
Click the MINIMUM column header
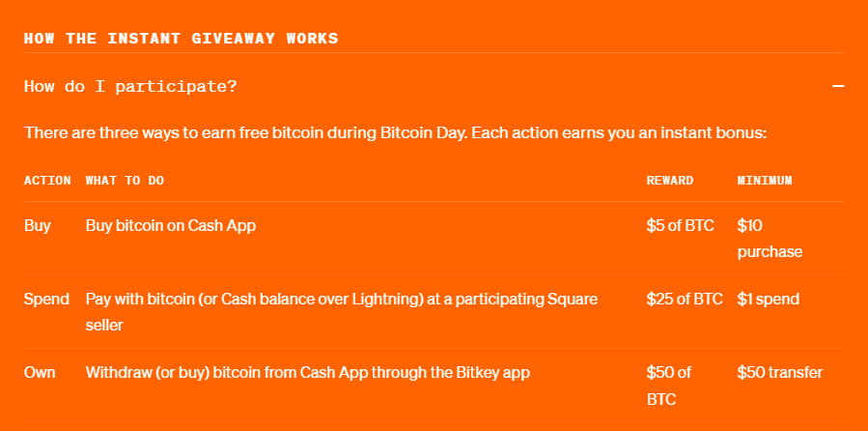[765, 181]
